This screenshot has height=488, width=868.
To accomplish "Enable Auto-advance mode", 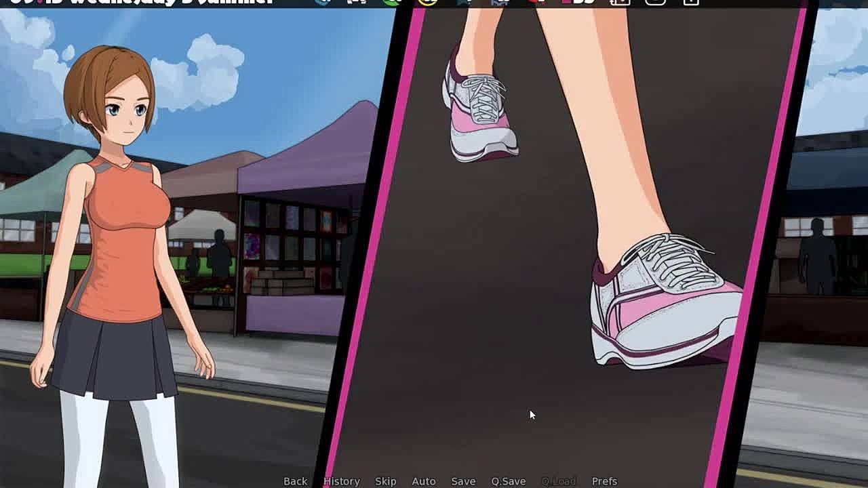I will tap(423, 481).
